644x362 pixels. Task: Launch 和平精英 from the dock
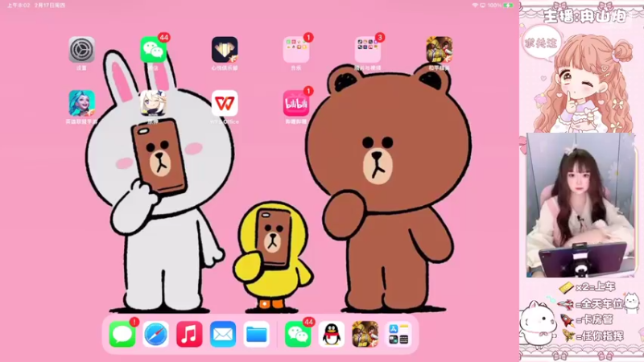pos(365,334)
